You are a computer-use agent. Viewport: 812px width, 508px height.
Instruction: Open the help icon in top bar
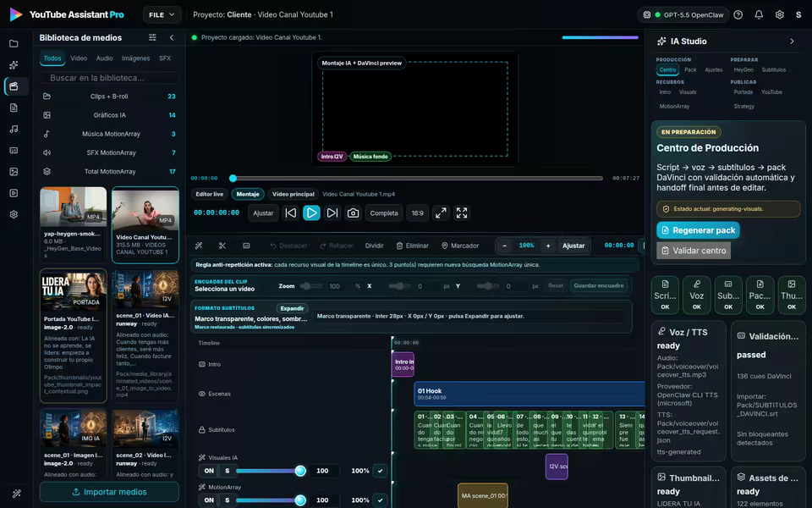738,15
